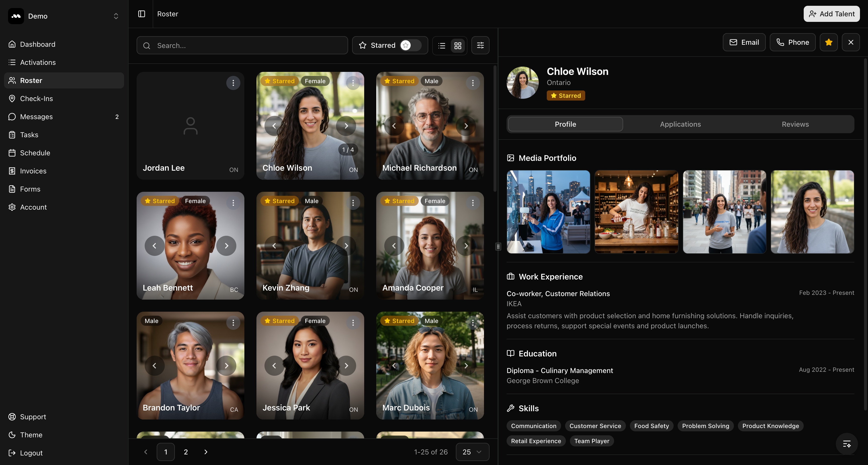
Task: Toggle the Theme mode
Action: tap(31, 435)
